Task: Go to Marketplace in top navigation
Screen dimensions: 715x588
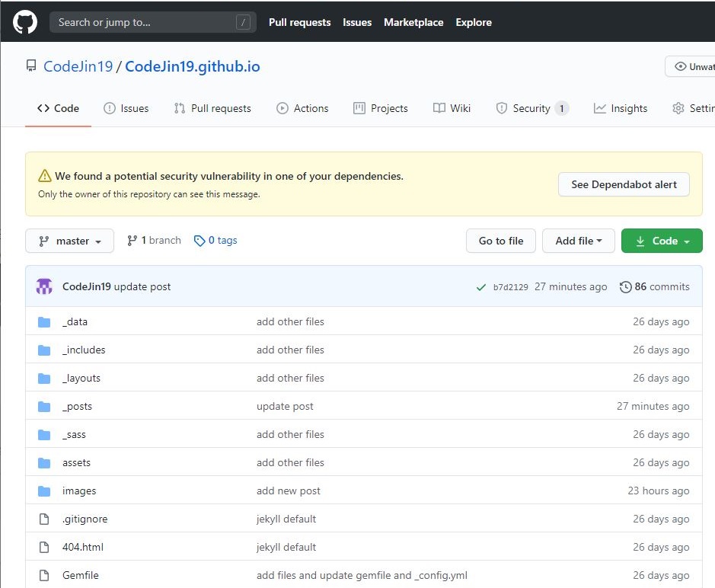Action: tap(413, 22)
